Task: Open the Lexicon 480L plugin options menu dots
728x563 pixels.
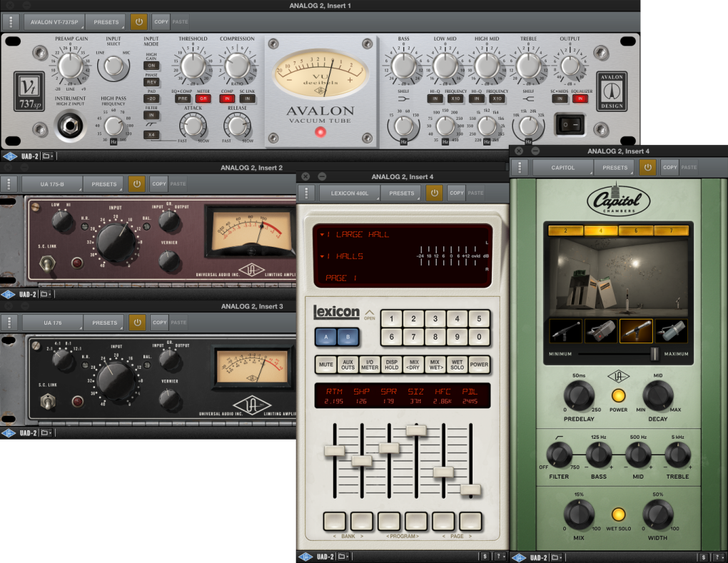Action: (x=306, y=193)
